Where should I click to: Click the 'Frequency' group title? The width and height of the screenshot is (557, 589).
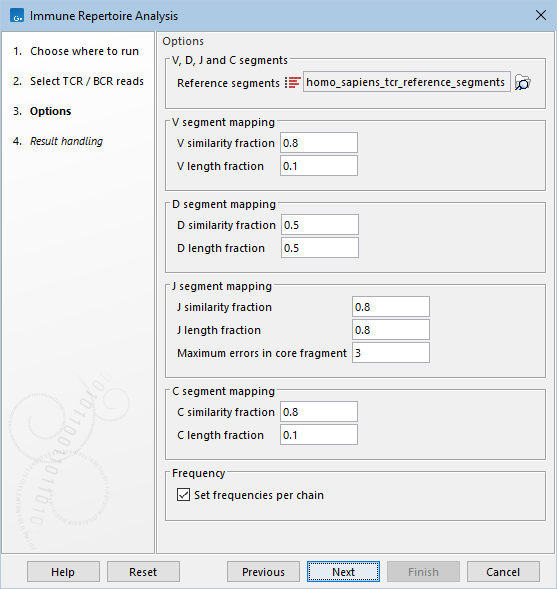[x=198, y=473]
